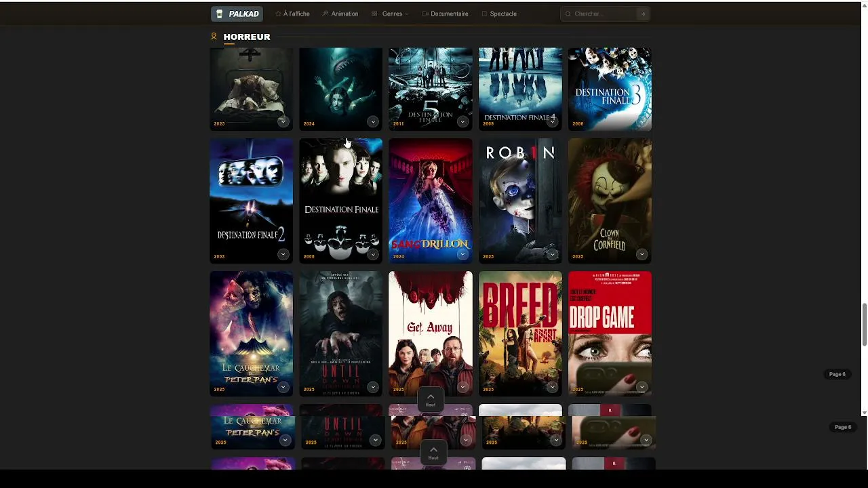This screenshot has width=868, height=488.
Task: Open the chevron on Get Away in the full-height row
Action: pyautogui.click(x=462, y=387)
